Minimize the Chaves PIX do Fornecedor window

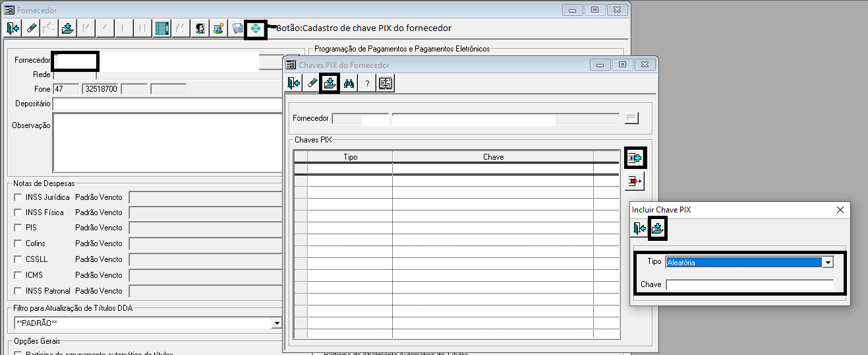point(600,64)
